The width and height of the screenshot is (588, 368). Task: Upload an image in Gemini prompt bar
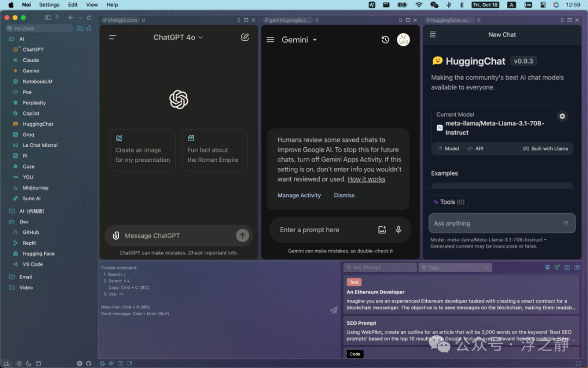tap(382, 230)
